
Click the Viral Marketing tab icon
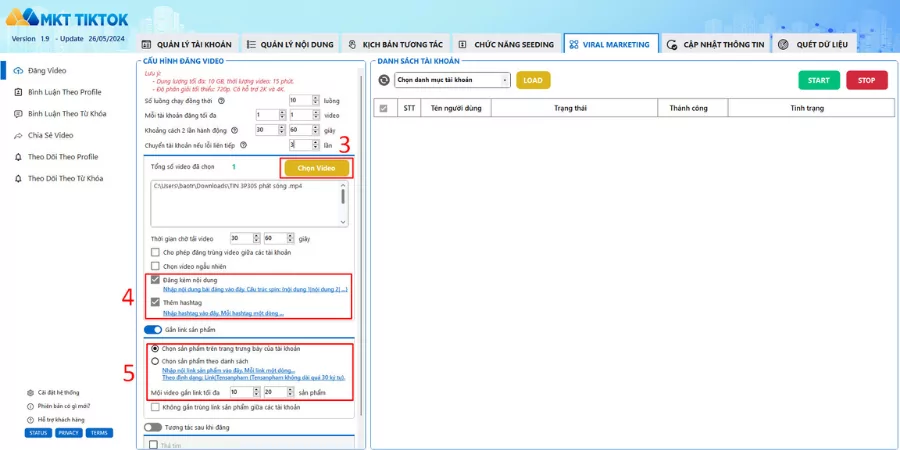click(574, 44)
